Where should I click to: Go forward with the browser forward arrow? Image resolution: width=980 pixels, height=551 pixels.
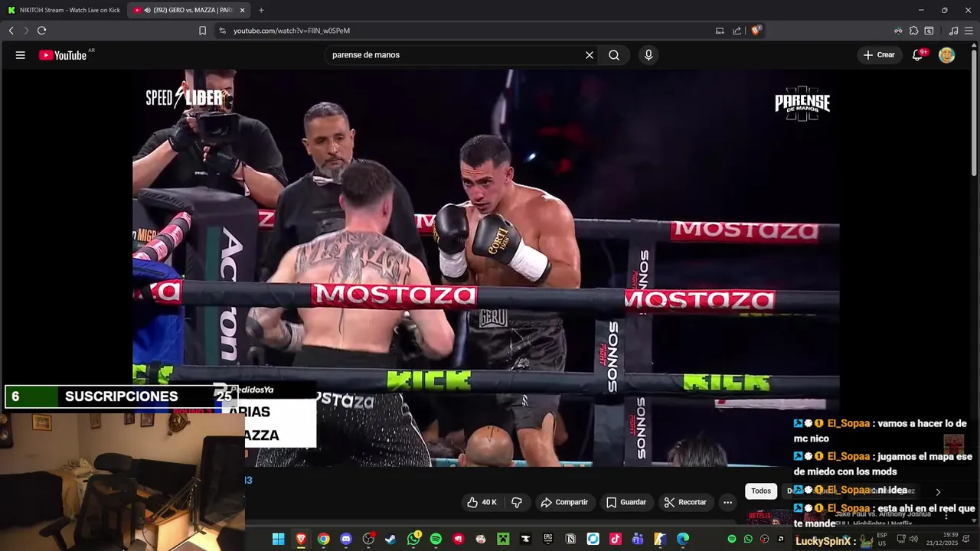coord(26,31)
